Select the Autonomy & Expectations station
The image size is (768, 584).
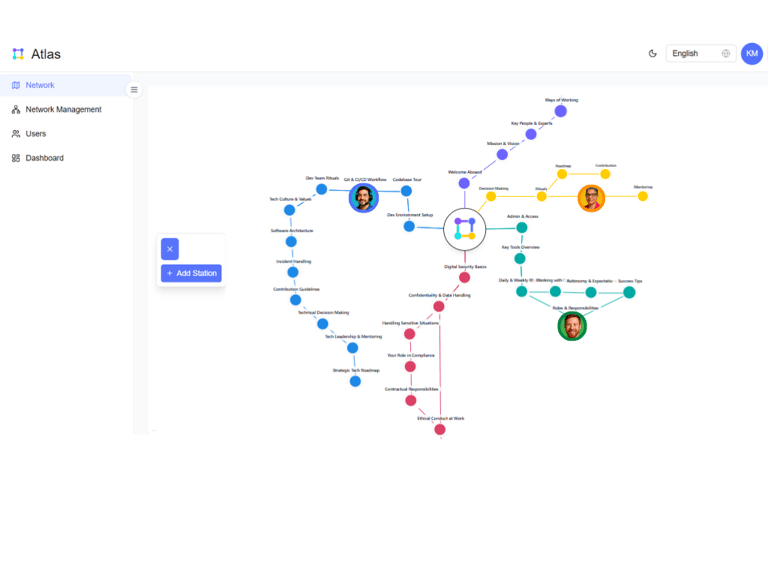[x=591, y=292]
